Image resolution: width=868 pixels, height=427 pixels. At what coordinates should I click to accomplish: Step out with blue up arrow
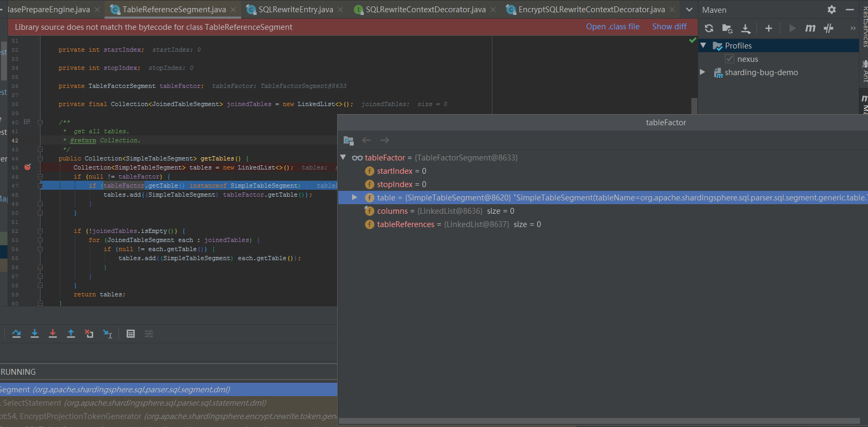pyautogui.click(x=71, y=334)
